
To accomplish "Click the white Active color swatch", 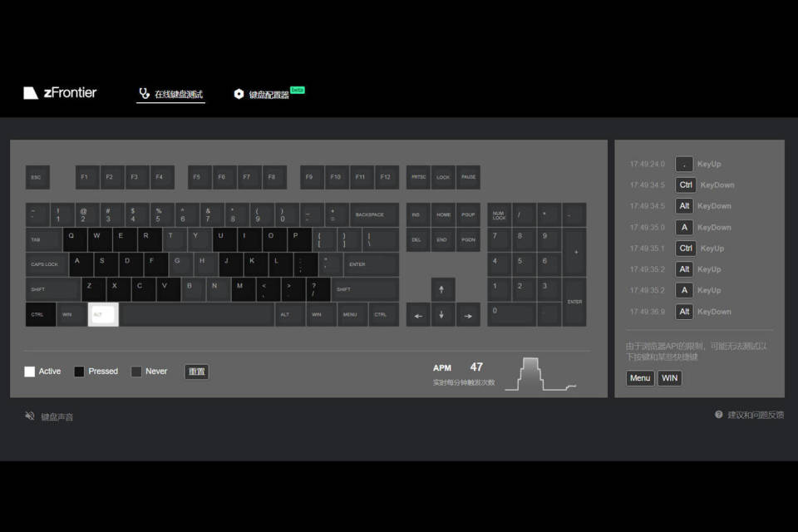I will tap(30, 372).
